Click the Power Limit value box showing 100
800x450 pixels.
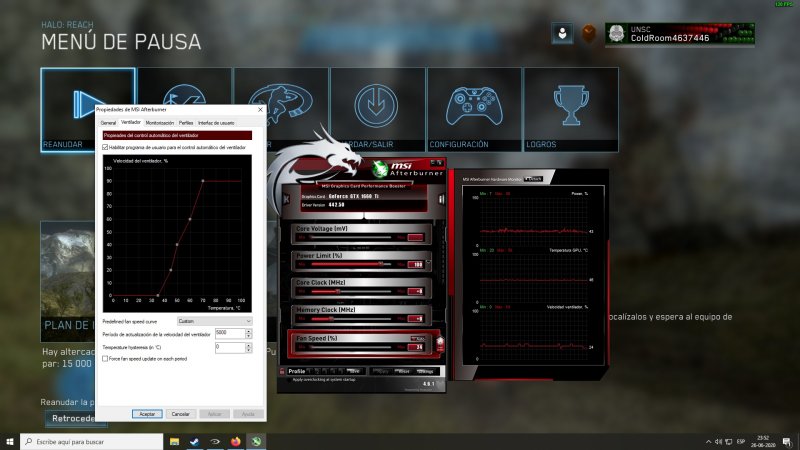[x=415, y=264]
